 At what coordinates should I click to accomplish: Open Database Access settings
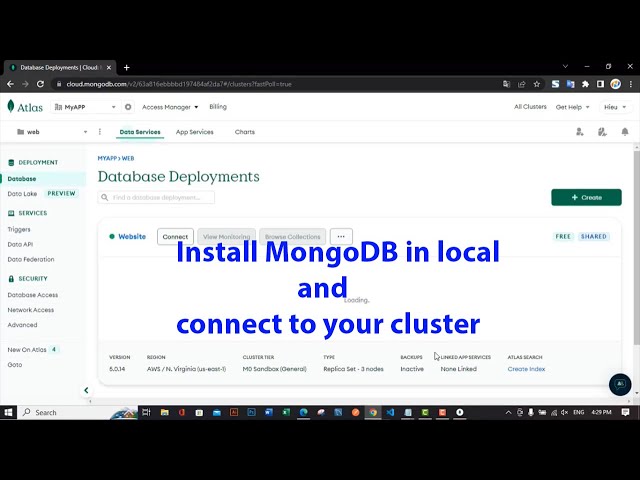[x=33, y=295]
